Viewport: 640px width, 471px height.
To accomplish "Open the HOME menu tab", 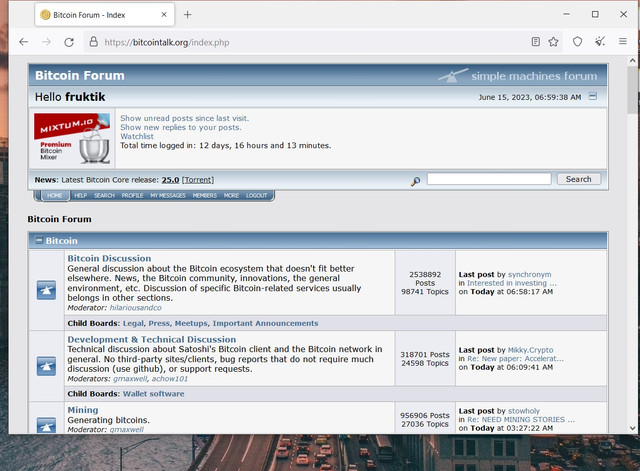I will [55, 196].
